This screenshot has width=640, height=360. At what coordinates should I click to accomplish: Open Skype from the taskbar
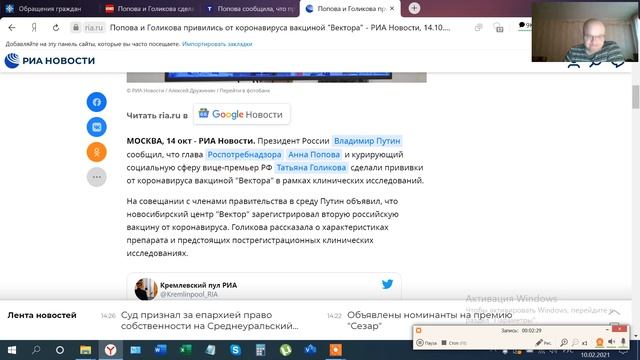click(235, 350)
